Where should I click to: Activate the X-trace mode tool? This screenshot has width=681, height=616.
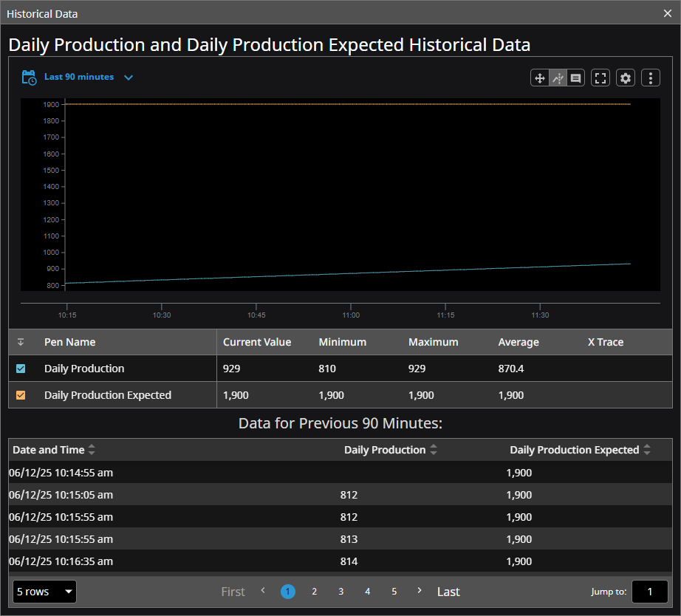(558, 78)
